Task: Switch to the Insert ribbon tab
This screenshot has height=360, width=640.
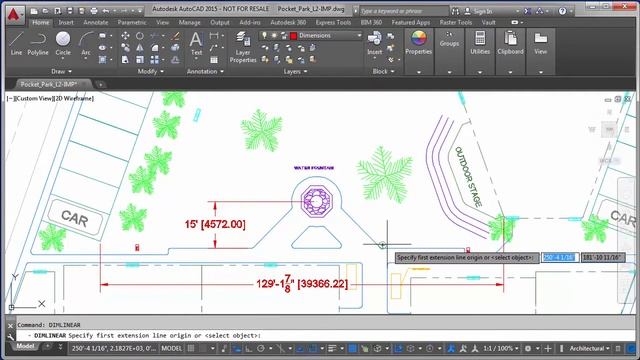Action: point(66,22)
